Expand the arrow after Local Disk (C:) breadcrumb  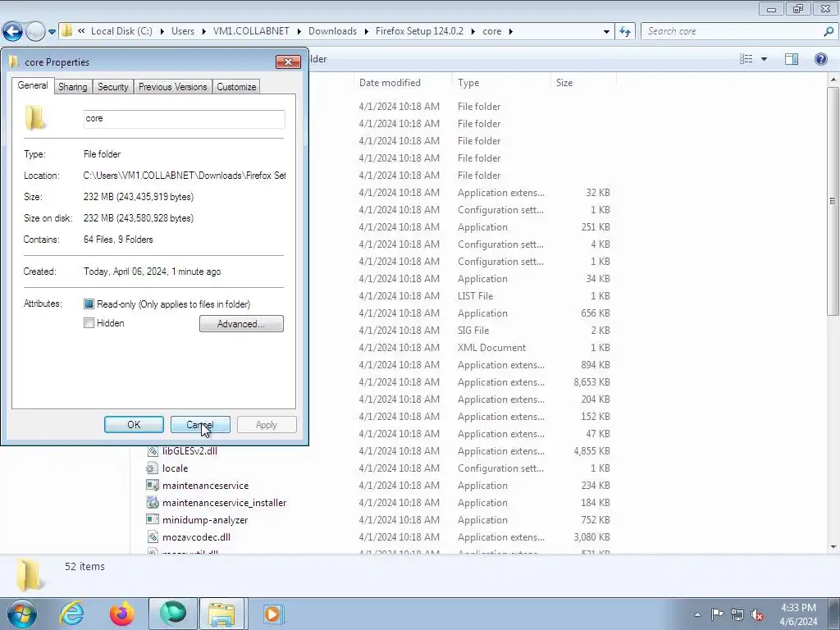pyautogui.click(x=162, y=31)
